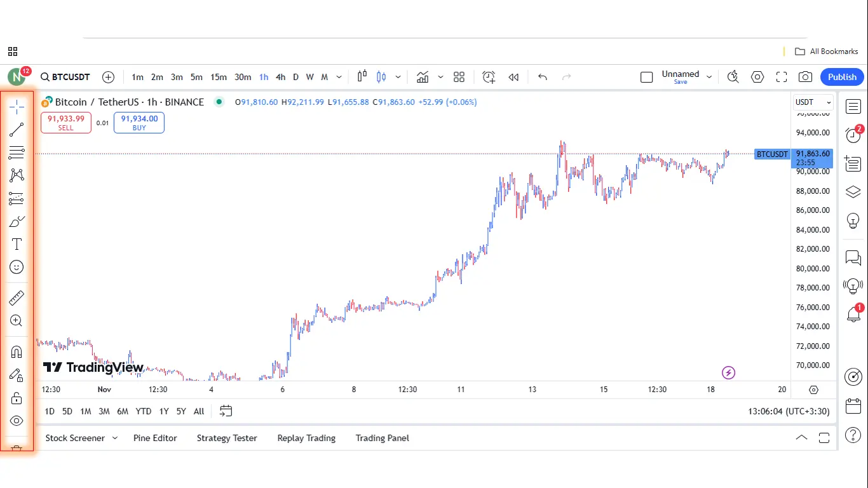The image size is (868, 488).
Task: Select the W weekly timeframe
Action: pyautogui.click(x=310, y=77)
